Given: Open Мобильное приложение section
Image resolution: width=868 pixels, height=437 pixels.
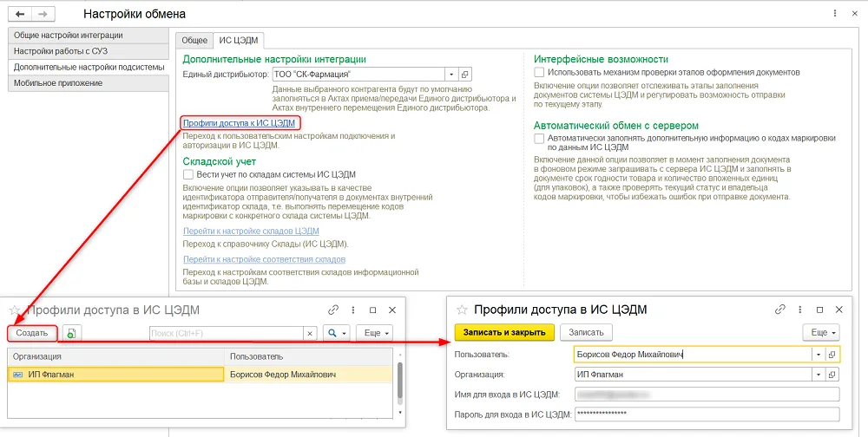Looking at the screenshot, I should 88,83.
